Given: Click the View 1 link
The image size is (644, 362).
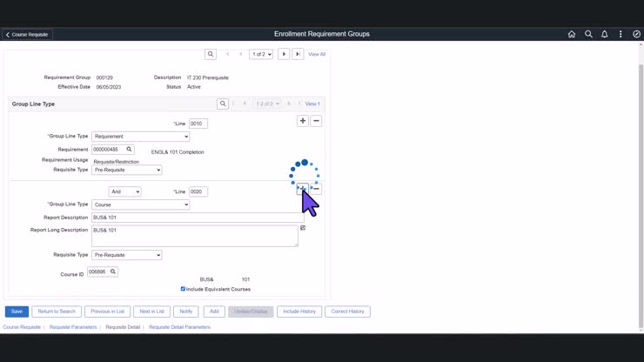Looking at the screenshot, I should tap(312, 104).
